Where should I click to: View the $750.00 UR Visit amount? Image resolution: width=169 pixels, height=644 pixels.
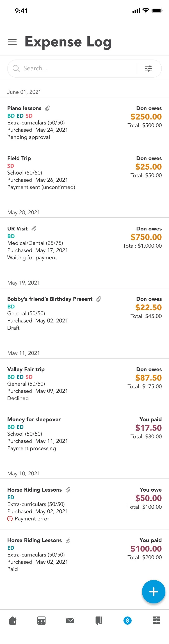coord(146,237)
